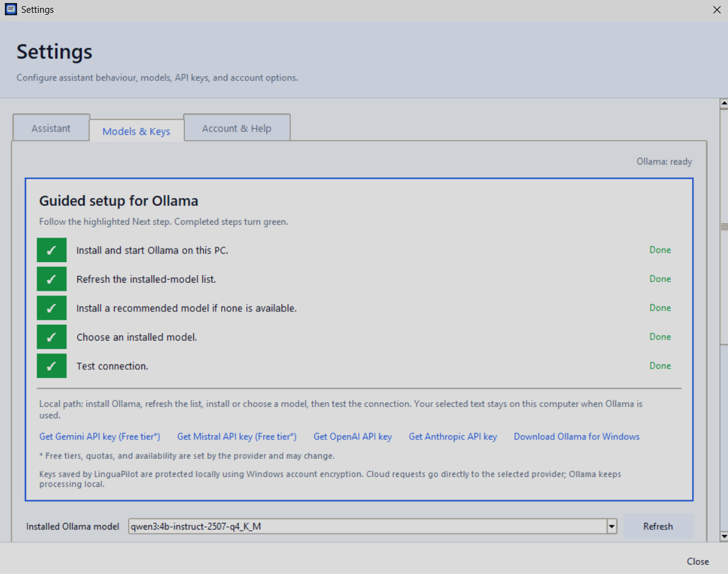Click the green checkmark beside Test connection
The image size is (728, 574).
[52, 366]
